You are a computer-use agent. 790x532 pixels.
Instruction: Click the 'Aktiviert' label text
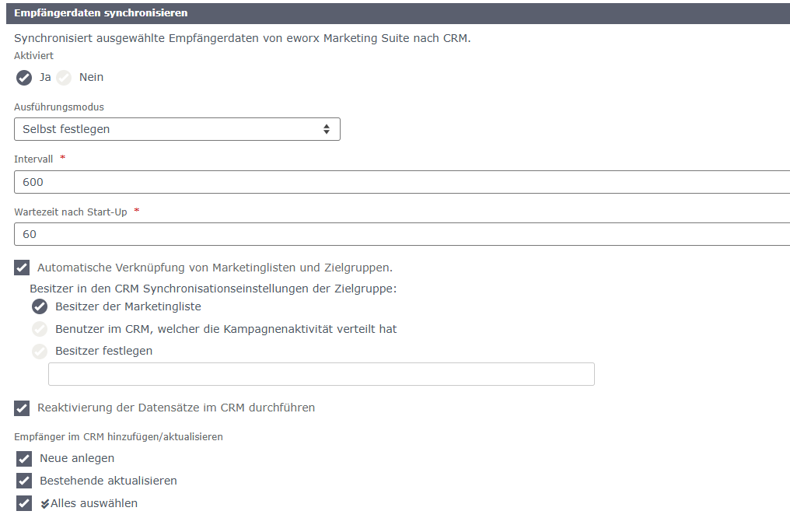pyautogui.click(x=33, y=55)
